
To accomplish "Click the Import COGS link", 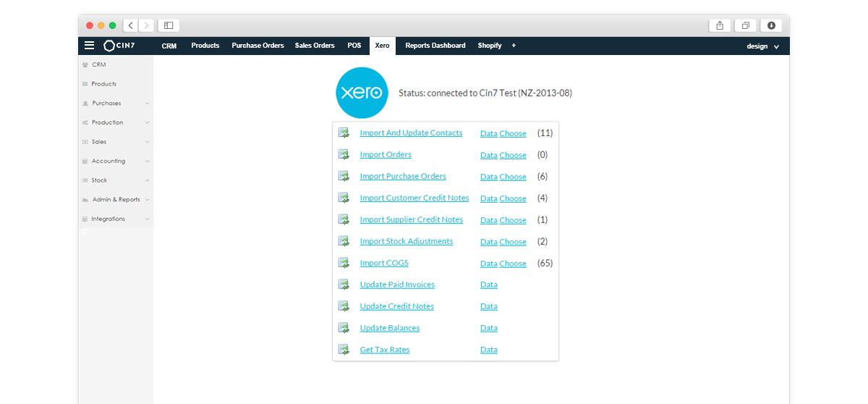I will 384,264.
